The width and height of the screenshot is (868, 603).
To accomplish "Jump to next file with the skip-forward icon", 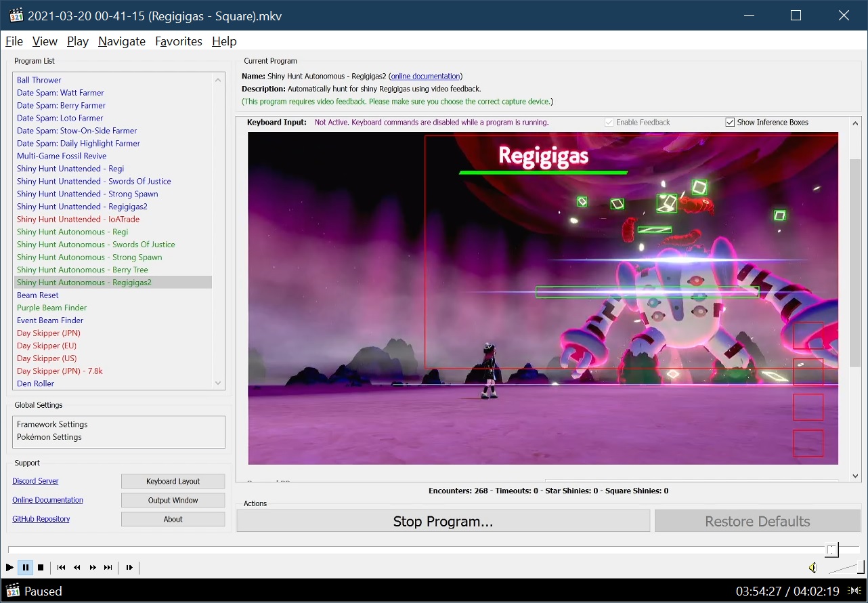I will [x=108, y=568].
